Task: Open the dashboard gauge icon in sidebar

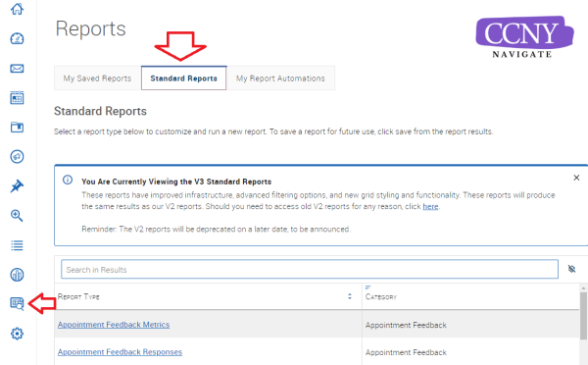Action: (x=17, y=38)
